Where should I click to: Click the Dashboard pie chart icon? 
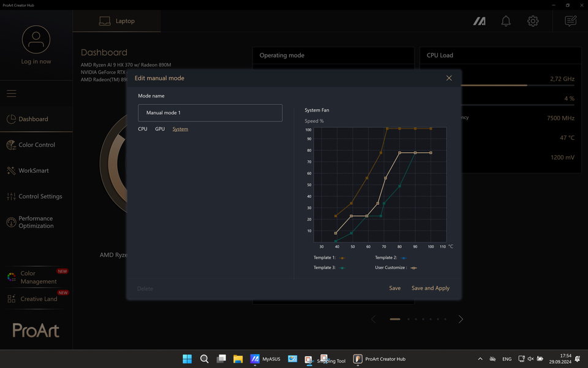(x=11, y=119)
